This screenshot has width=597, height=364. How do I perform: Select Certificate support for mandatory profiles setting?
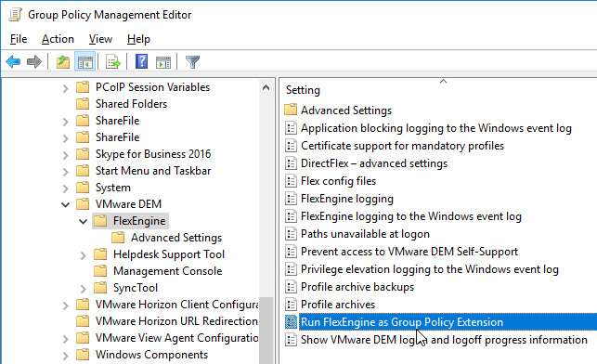(402, 146)
